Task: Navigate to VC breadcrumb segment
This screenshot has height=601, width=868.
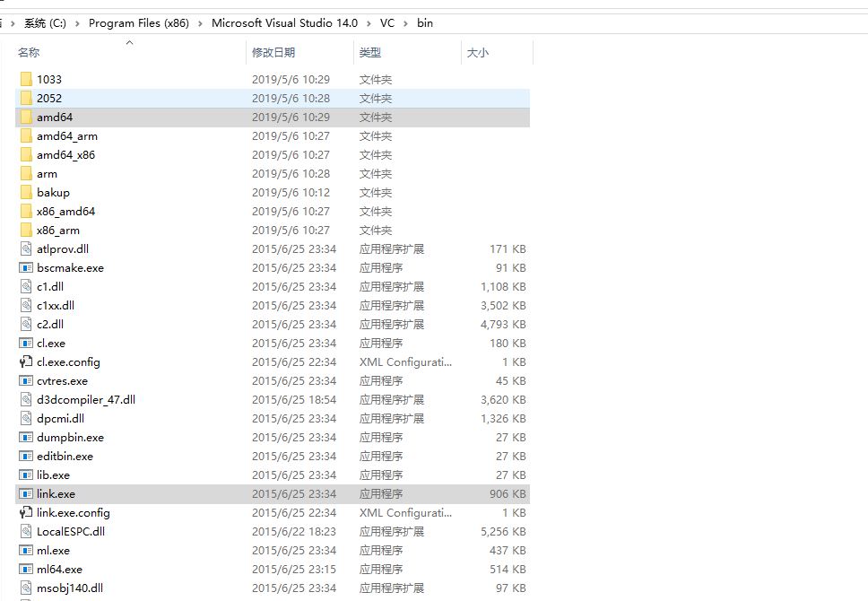Action: point(387,23)
